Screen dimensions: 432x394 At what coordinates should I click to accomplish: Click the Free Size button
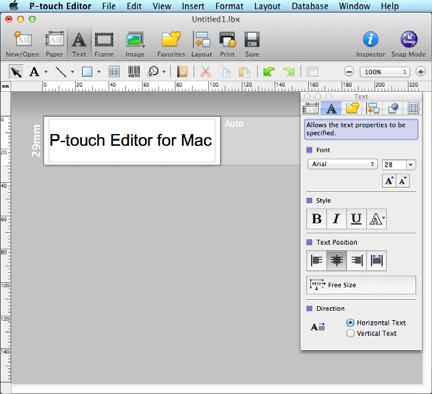(x=361, y=285)
